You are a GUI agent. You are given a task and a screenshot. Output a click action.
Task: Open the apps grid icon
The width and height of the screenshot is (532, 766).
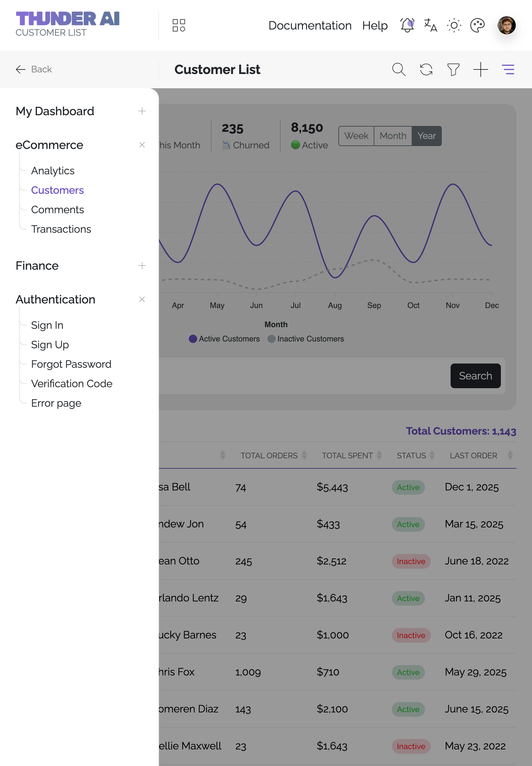[179, 25]
